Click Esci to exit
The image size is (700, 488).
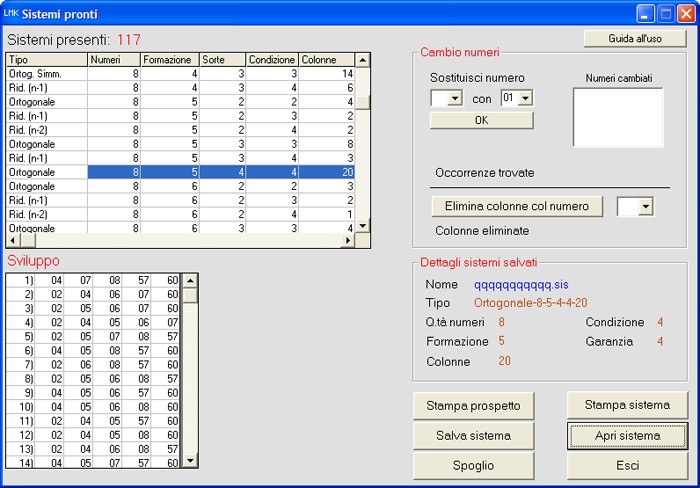click(627, 466)
